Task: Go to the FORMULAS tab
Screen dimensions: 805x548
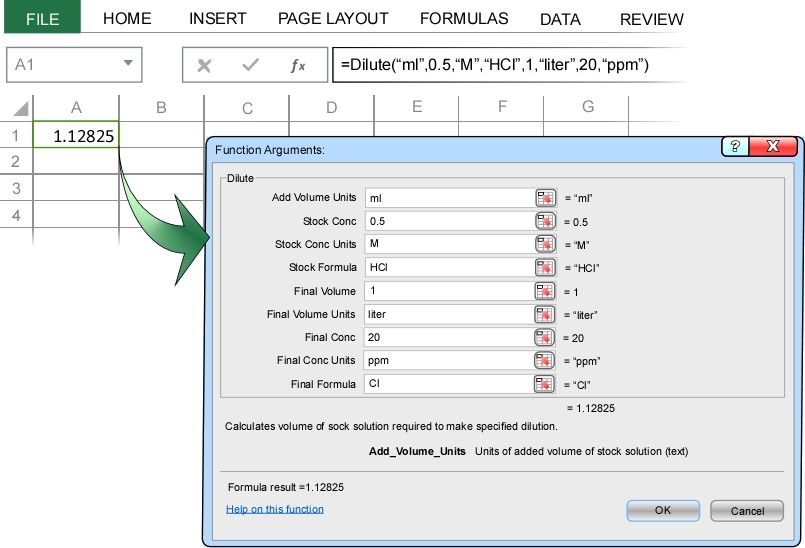Action: [x=464, y=18]
